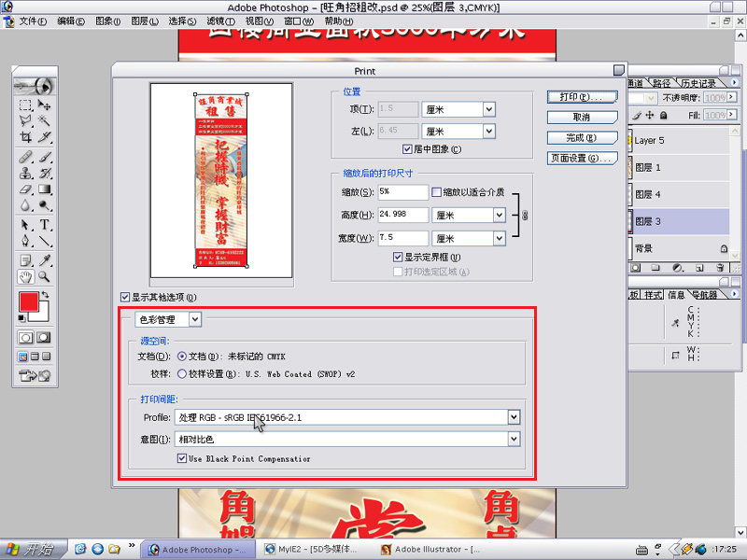Open the 色彩管理 options dropdown
The width and height of the screenshot is (747, 560).
(x=195, y=319)
